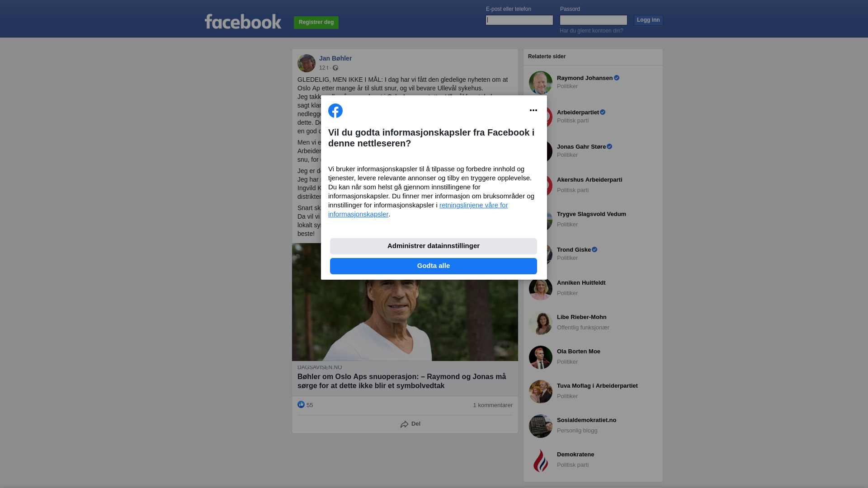Image resolution: width=868 pixels, height=488 pixels.
Task: Open Jan Bøhler's profile picture
Action: click(307, 63)
